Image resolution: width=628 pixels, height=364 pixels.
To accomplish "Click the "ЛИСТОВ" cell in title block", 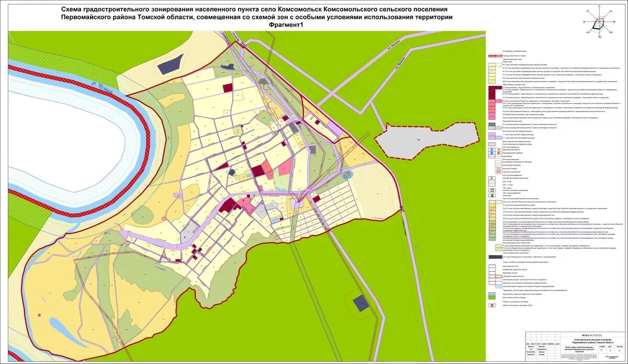I will (x=620, y=347).
